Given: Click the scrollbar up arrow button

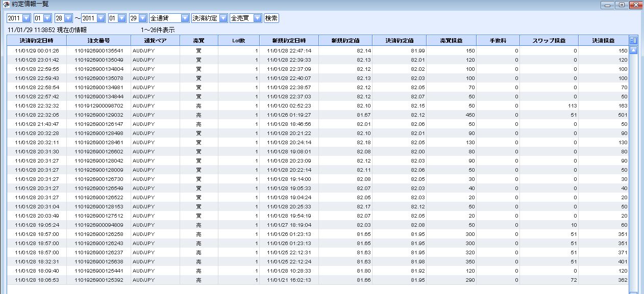Looking at the screenshot, I should (633, 50).
